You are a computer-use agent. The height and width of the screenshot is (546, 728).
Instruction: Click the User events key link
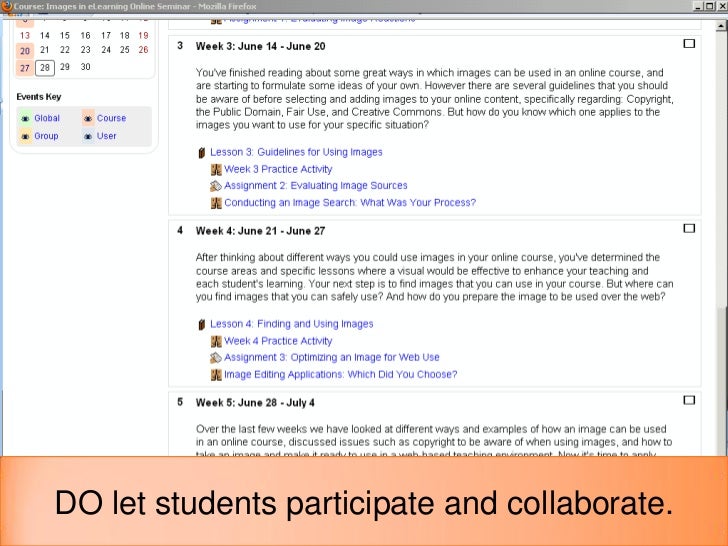click(x=106, y=136)
